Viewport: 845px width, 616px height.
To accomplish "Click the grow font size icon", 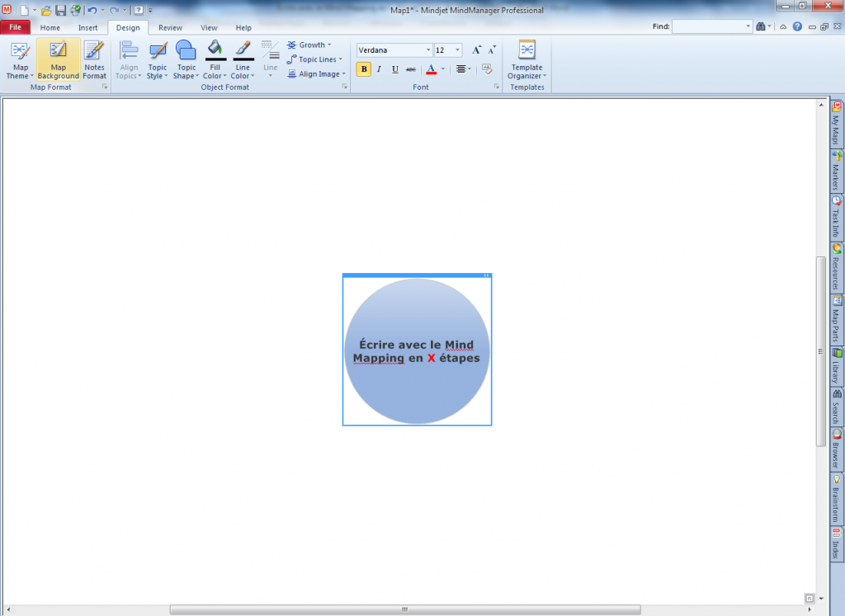I will 477,50.
